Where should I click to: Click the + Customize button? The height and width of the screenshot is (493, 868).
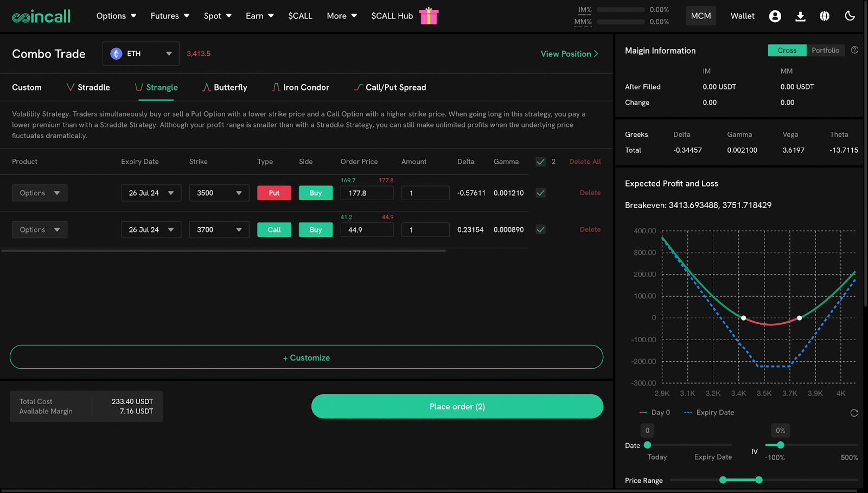click(307, 357)
